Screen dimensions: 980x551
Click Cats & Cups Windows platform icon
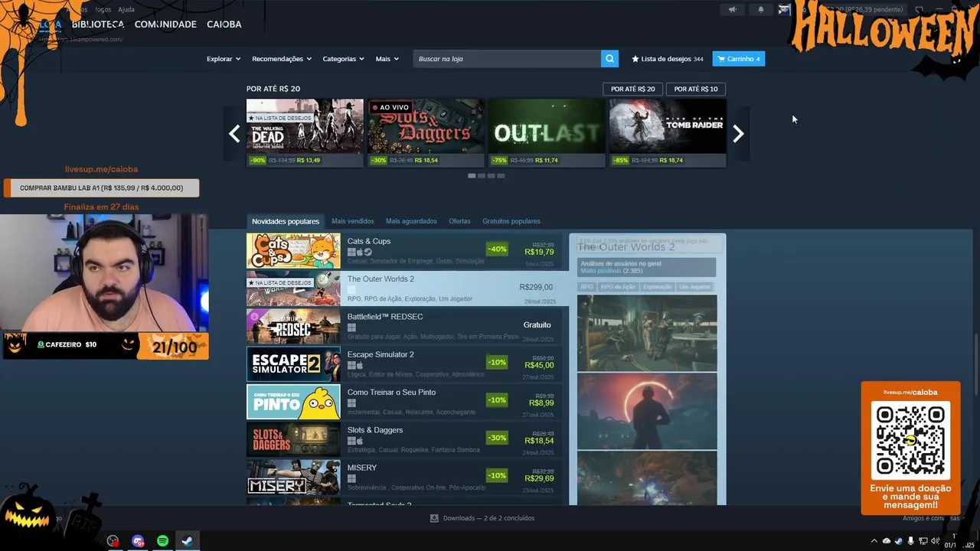point(351,253)
